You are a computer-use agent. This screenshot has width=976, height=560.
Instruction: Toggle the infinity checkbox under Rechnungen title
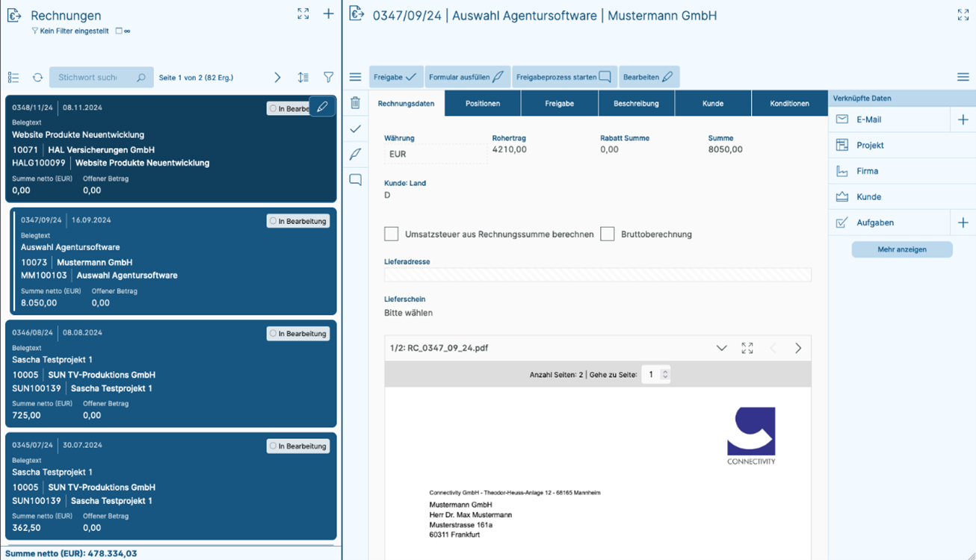119,31
